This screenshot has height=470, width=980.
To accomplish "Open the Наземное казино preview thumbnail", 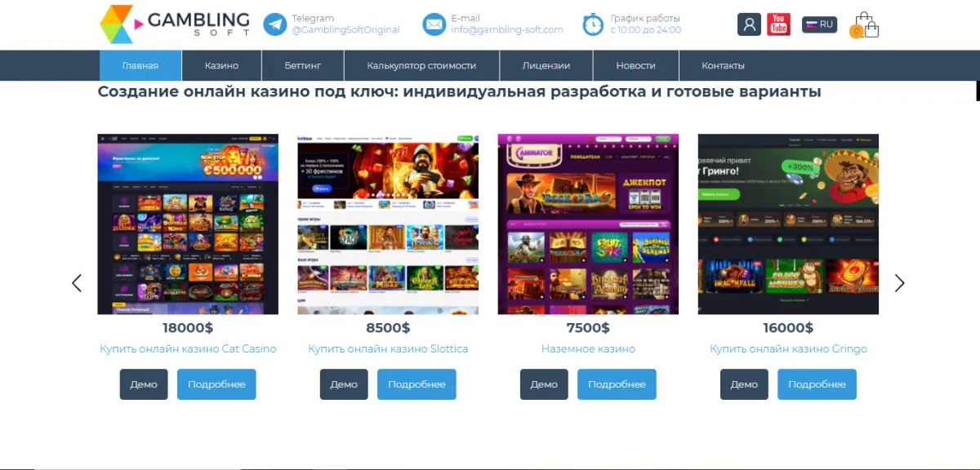I will coord(588,224).
